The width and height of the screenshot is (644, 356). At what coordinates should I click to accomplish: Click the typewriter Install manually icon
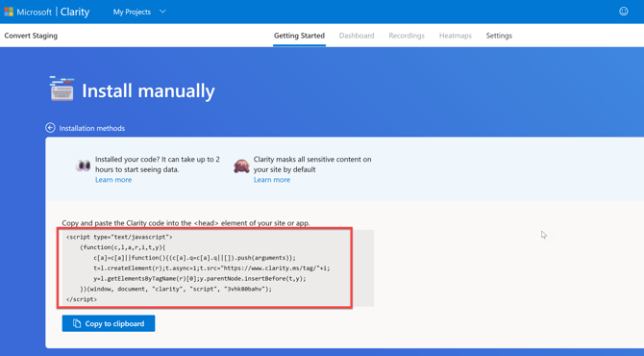(x=62, y=89)
